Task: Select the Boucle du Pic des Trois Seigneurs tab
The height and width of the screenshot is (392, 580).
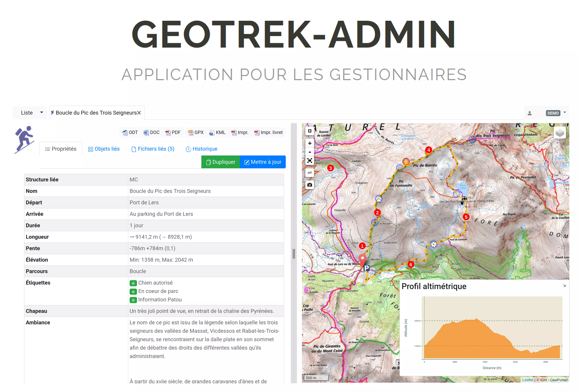Action: pos(96,113)
